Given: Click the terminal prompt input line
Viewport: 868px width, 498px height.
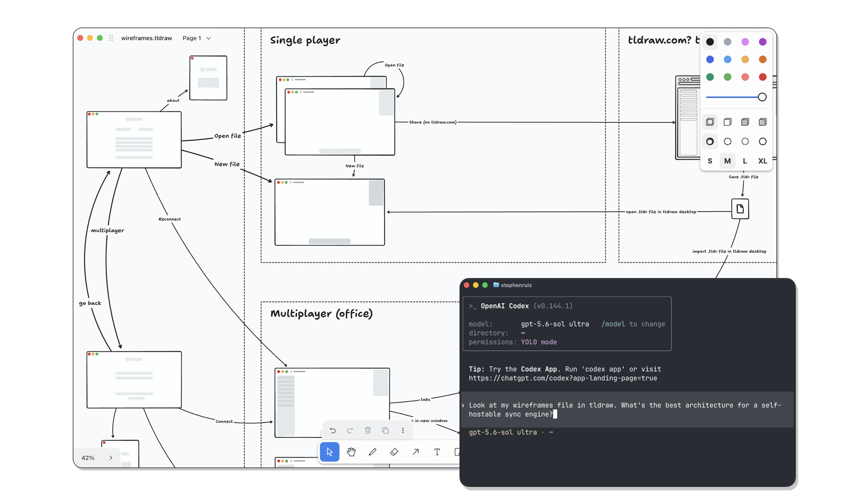Looking at the screenshot, I should [627, 409].
